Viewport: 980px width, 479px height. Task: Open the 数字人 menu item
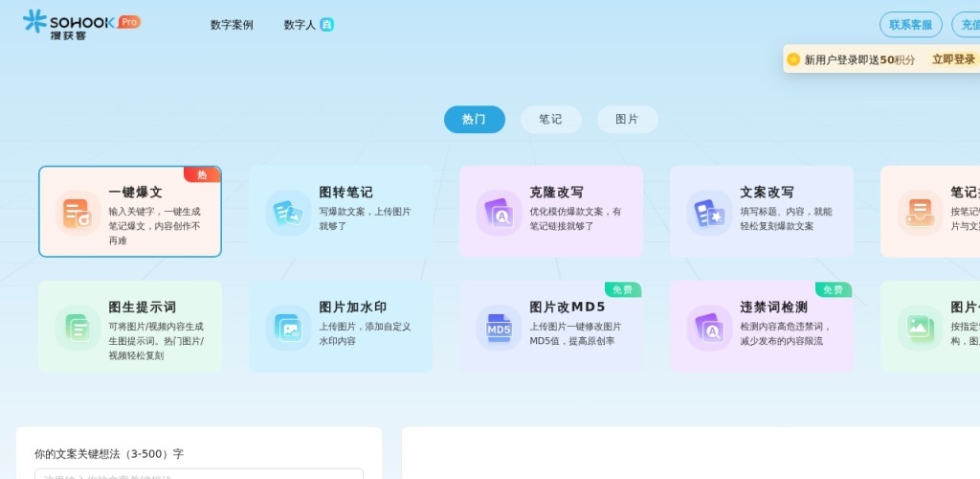point(300,25)
